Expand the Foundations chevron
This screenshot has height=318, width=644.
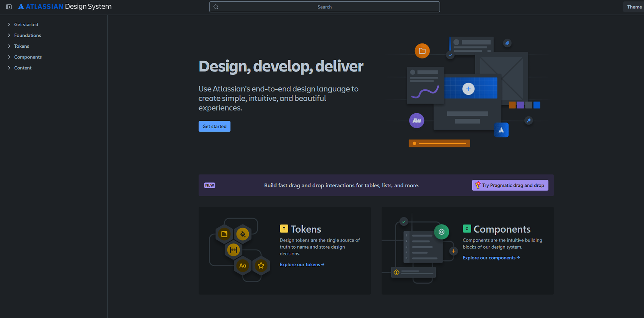(9, 35)
